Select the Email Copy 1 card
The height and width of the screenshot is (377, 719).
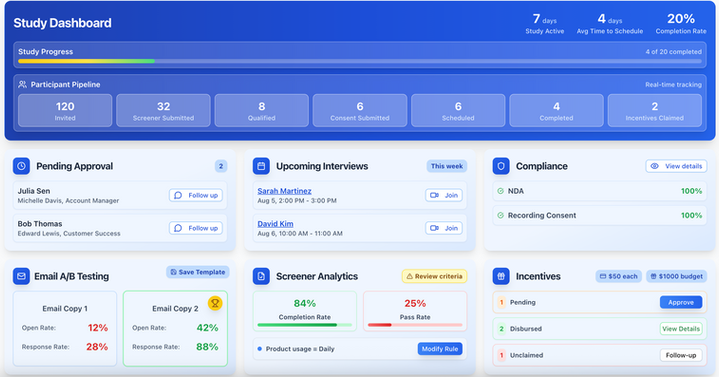(65, 328)
